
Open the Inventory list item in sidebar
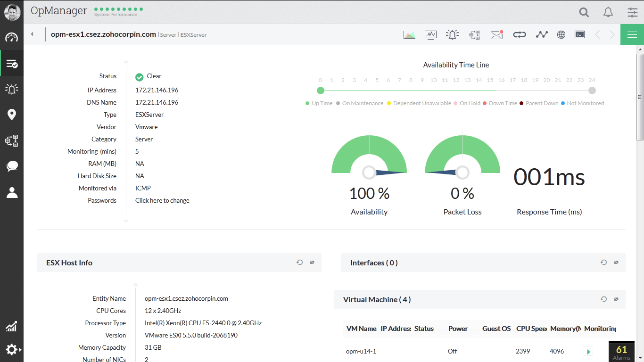(x=12, y=64)
